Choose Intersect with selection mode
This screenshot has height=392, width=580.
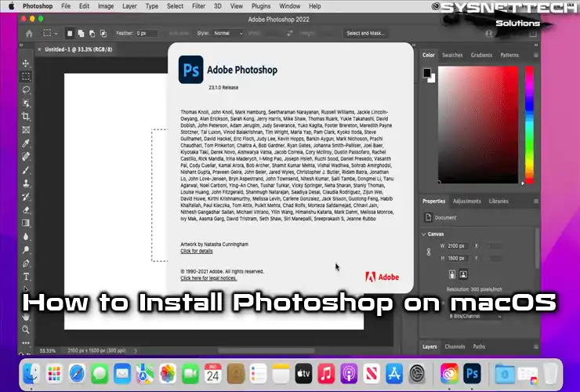click(103, 33)
